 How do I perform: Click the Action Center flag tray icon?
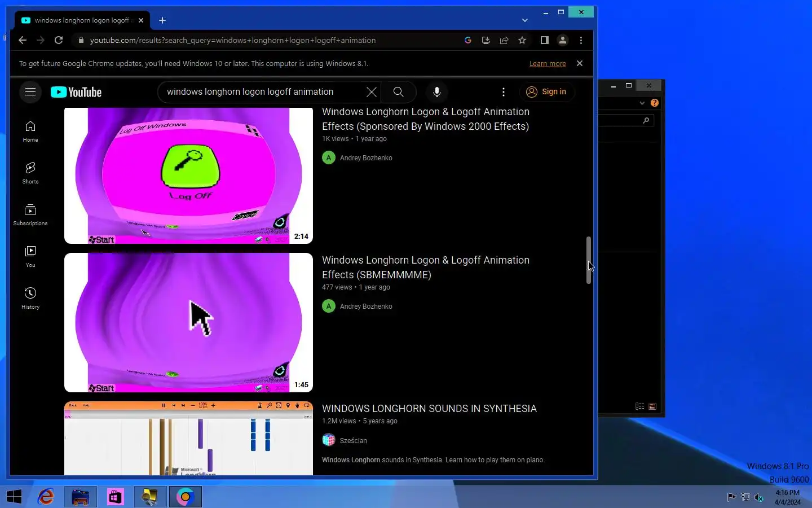(731, 497)
